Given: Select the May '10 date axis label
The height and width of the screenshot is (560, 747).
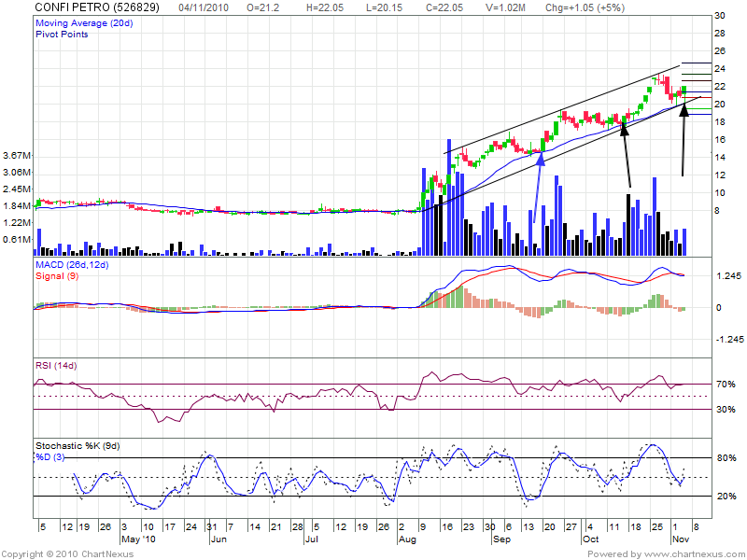Looking at the screenshot, I should (x=137, y=539).
